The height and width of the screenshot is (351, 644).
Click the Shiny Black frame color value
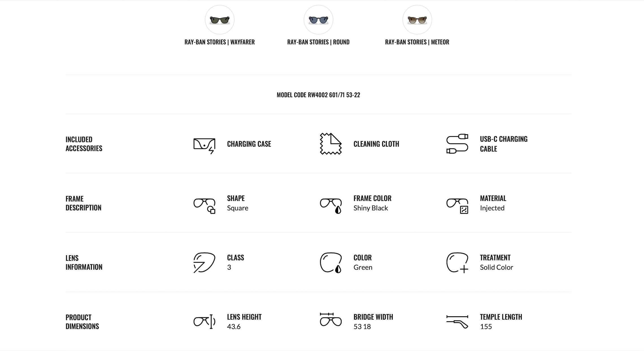click(371, 208)
